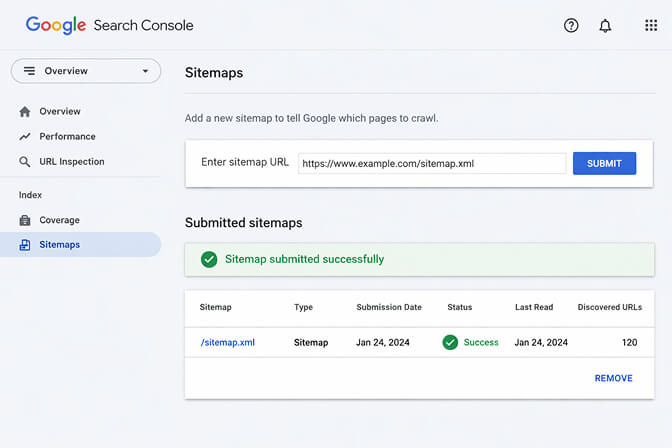Expand the Overview property dropdown arrow
672x448 pixels.
tap(145, 71)
